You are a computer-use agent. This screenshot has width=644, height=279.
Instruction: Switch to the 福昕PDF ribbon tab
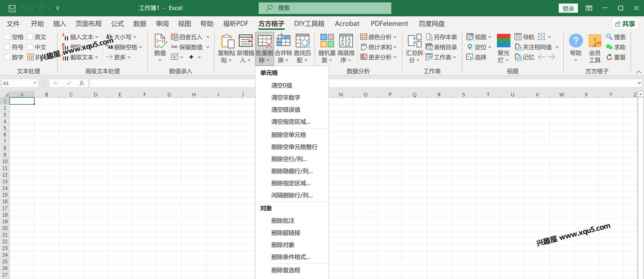[x=236, y=24]
